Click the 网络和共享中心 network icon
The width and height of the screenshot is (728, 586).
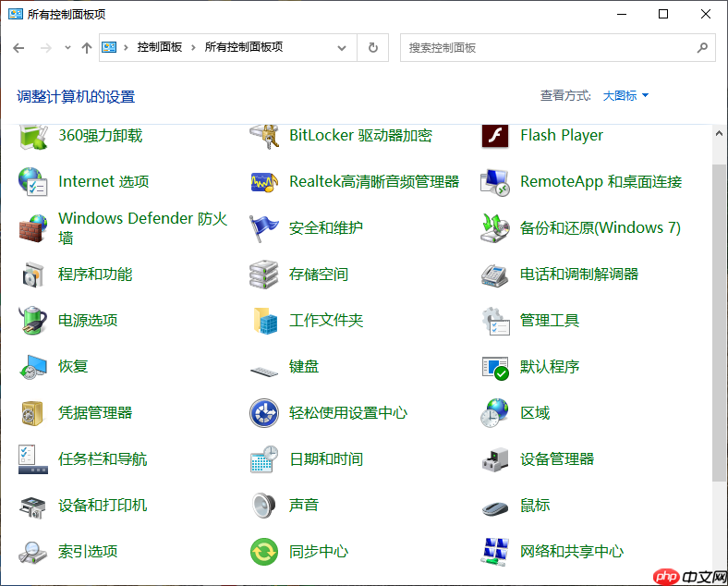(x=495, y=552)
